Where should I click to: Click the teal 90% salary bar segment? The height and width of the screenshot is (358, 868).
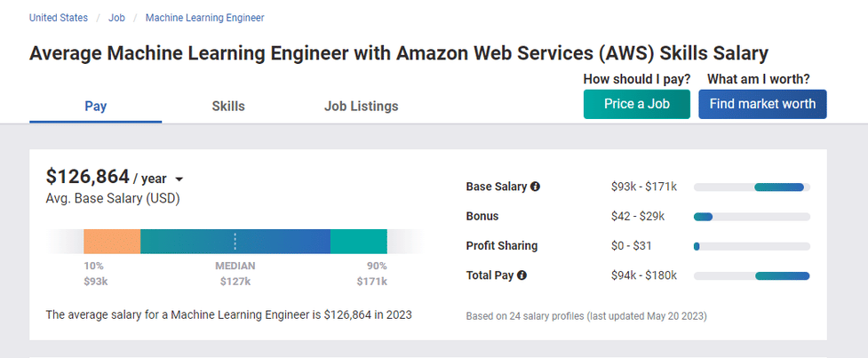[359, 242]
